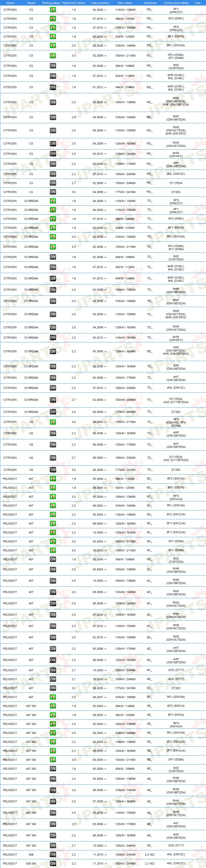Click the Marka column header

10,3
